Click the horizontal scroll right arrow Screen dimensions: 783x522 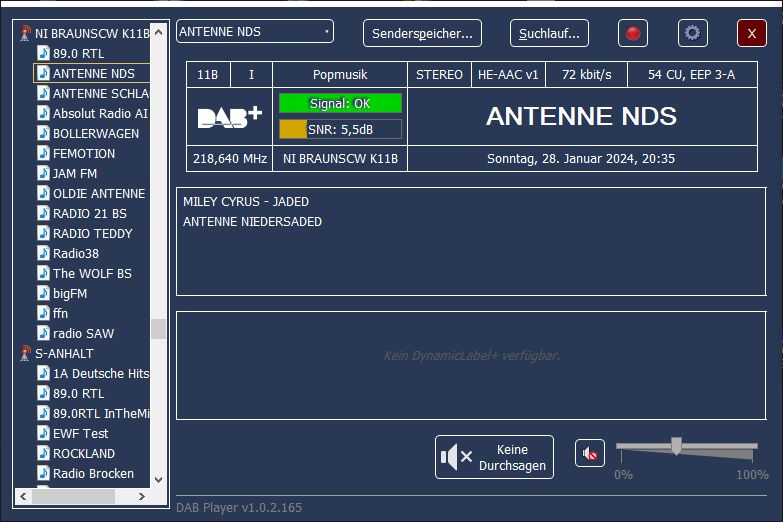pos(142,496)
